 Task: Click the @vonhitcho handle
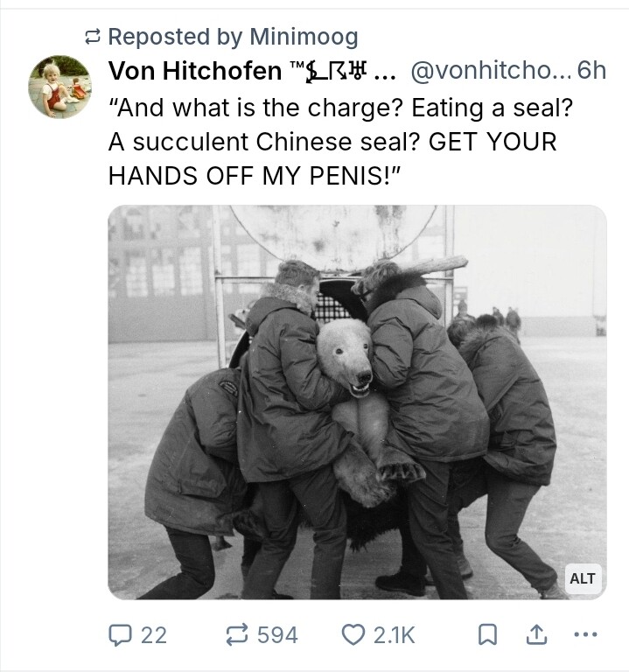coord(491,71)
